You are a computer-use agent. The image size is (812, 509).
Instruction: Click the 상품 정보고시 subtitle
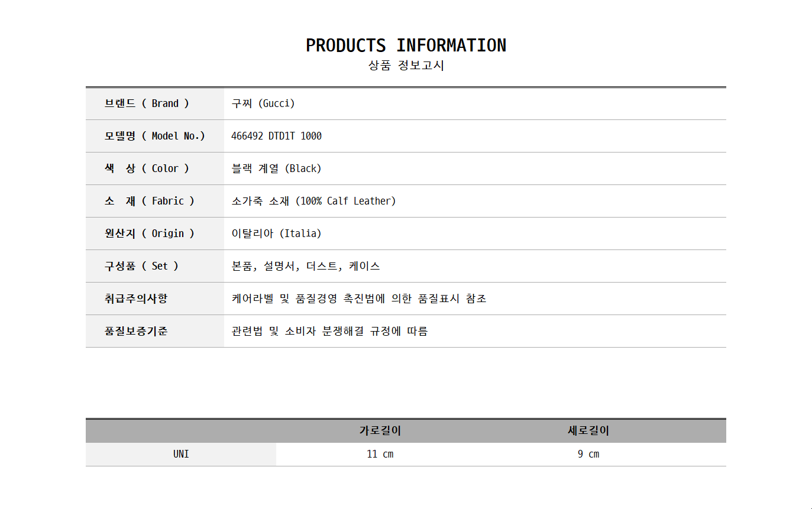point(406,66)
